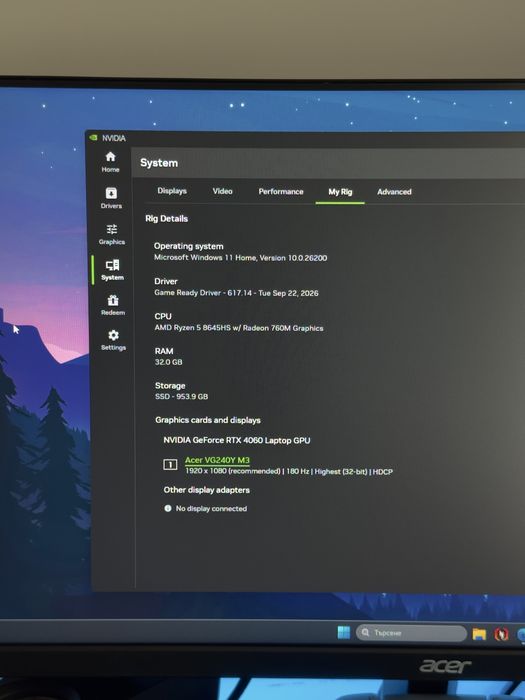Click the Other display adapters label
Screen dimensions: 525x700
[x=206, y=490]
